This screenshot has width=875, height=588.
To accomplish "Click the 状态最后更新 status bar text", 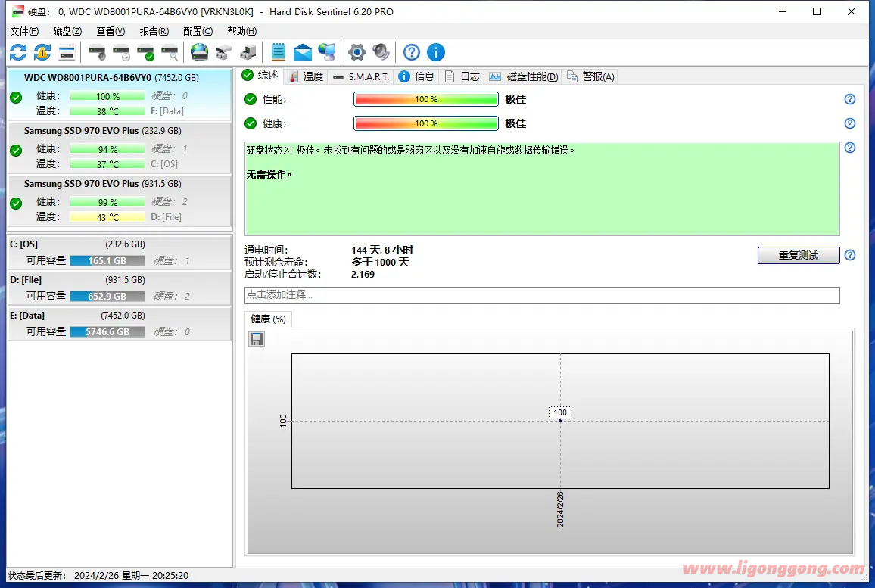I will click(x=98, y=575).
